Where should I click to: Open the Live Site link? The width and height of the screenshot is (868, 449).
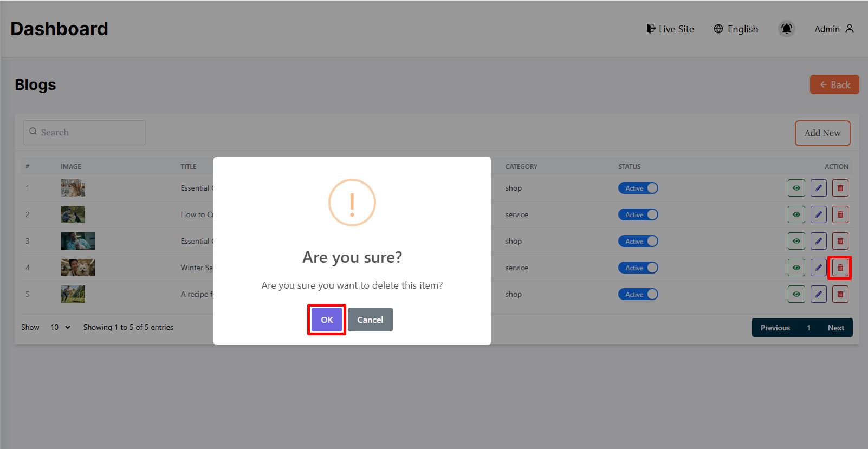coord(670,29)
